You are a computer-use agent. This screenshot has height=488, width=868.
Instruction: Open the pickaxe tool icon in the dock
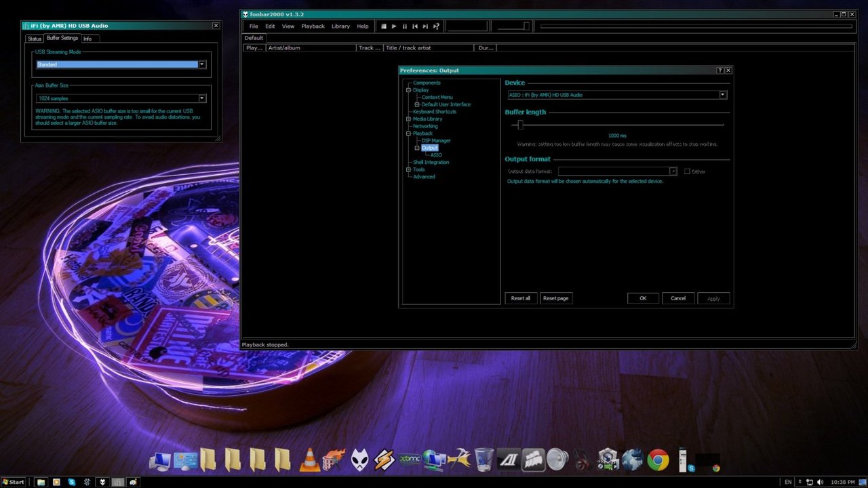[x=459, y=460]
